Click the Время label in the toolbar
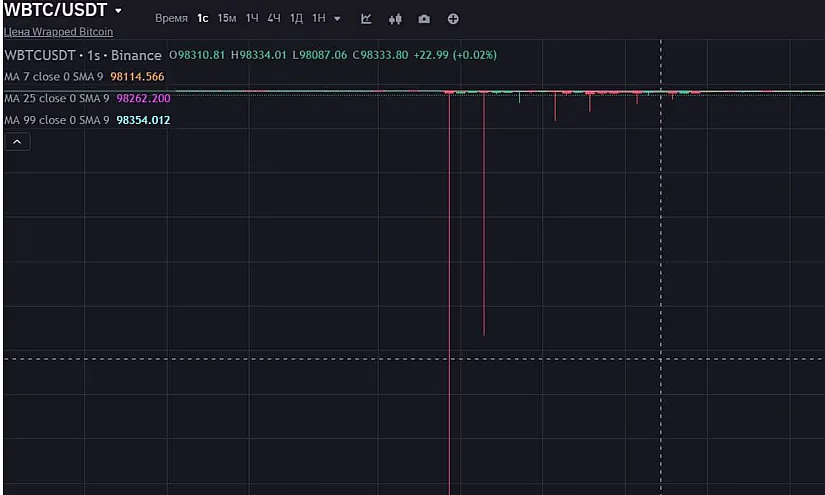This screenshot has height=495, width=825. 171,19
